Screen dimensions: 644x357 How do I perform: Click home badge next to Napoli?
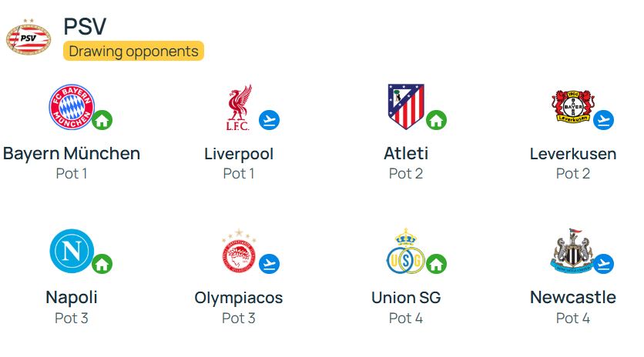tap(102, 264)
